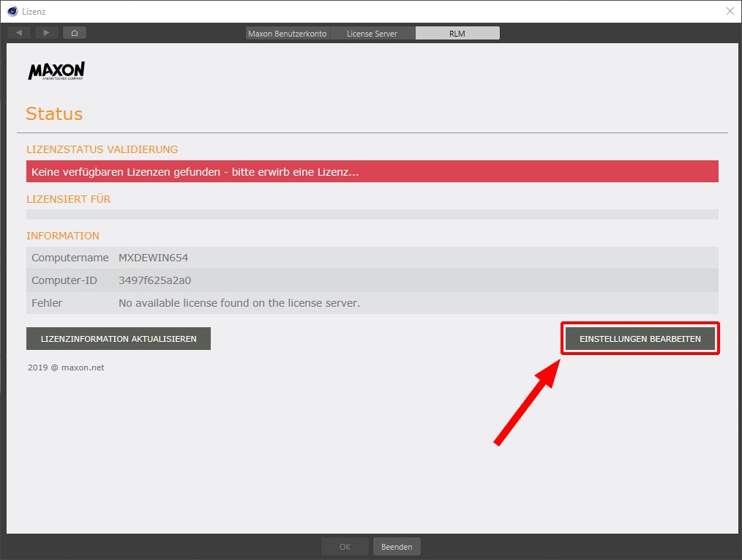The image size is (742, 560).
Task: Close the Lizenz window
Action: pos(730,11)
